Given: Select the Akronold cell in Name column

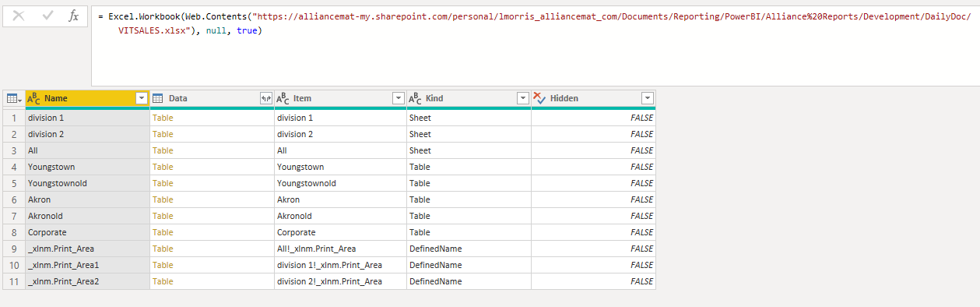Looking at the screenshot, I should (87, 216).
